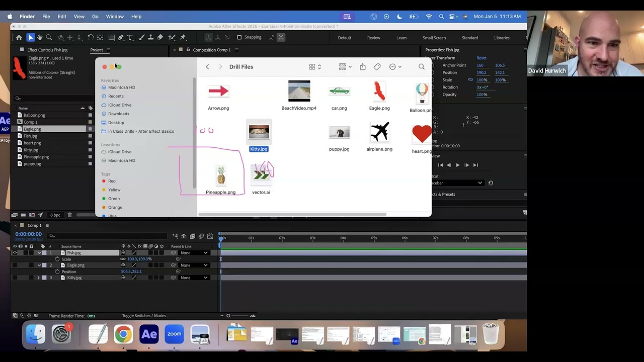Toggle Scale constrain link in timeline
Viewport: 644px width, 362px height.
123,259
